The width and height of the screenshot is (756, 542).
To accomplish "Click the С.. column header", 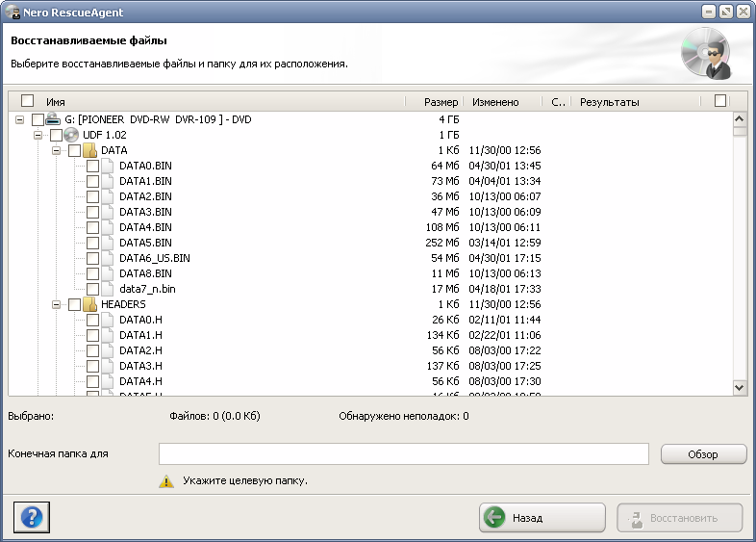I will (557, 102).
